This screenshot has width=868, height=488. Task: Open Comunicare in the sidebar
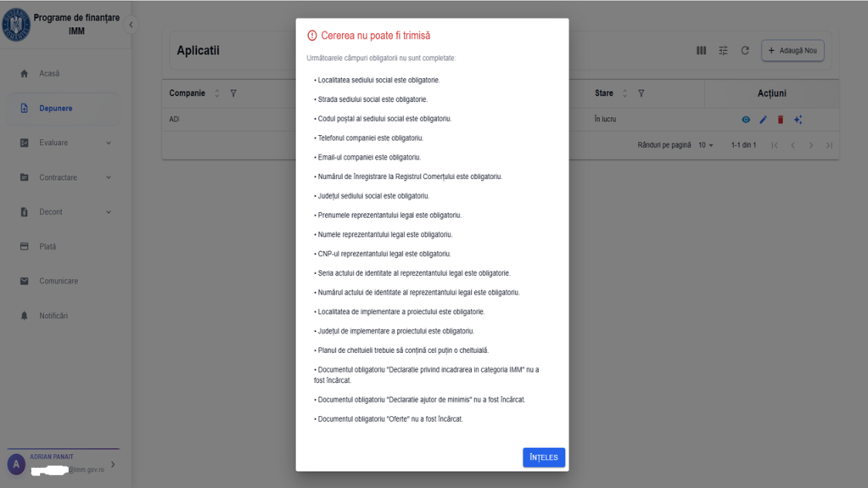[64, 282]
